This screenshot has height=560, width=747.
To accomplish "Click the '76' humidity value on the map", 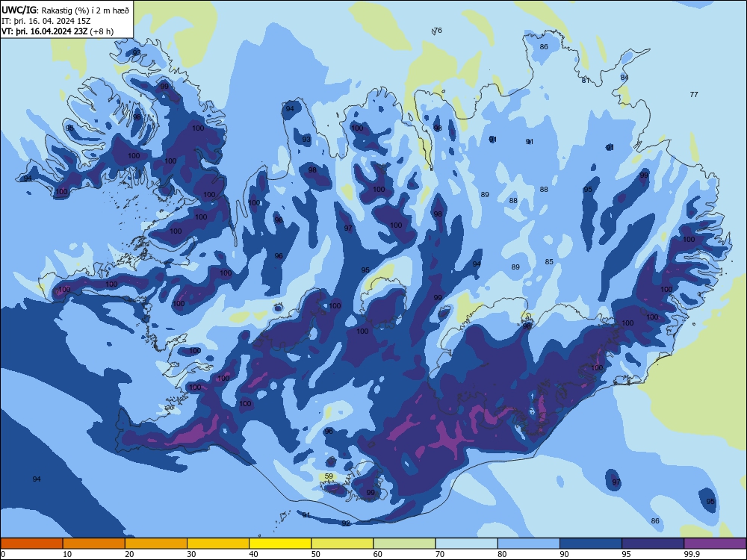I will coord(438,31).
